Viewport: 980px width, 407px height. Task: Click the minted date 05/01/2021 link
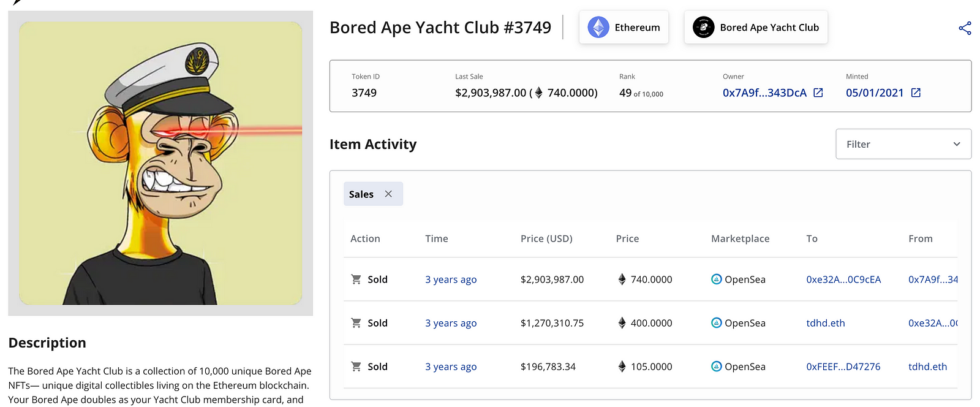pos(875,93)
